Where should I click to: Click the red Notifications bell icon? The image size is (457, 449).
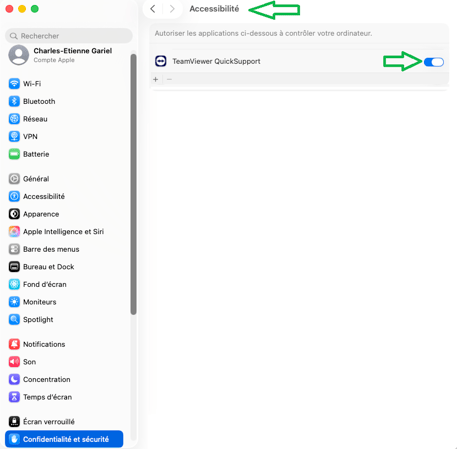(x=14, y=344)
